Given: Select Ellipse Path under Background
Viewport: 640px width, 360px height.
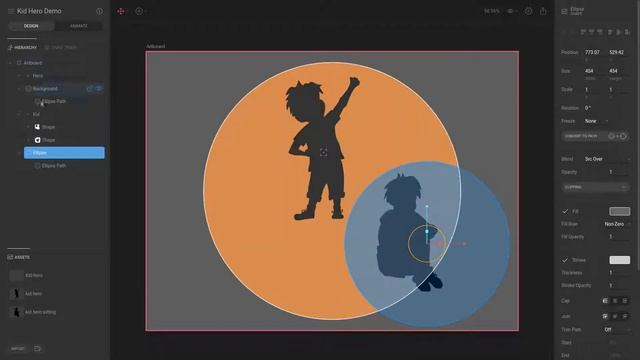Looking at the screenshot, I should 54,101.
